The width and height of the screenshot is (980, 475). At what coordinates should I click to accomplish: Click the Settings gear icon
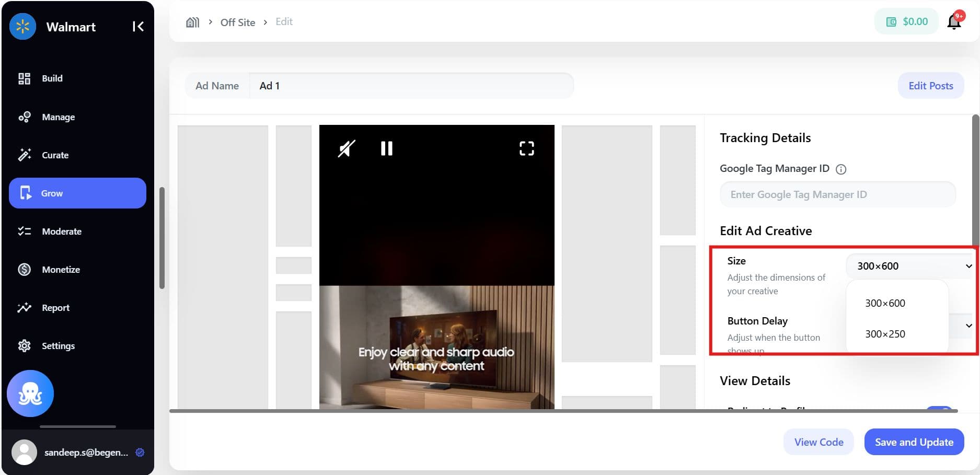[24, 346]
